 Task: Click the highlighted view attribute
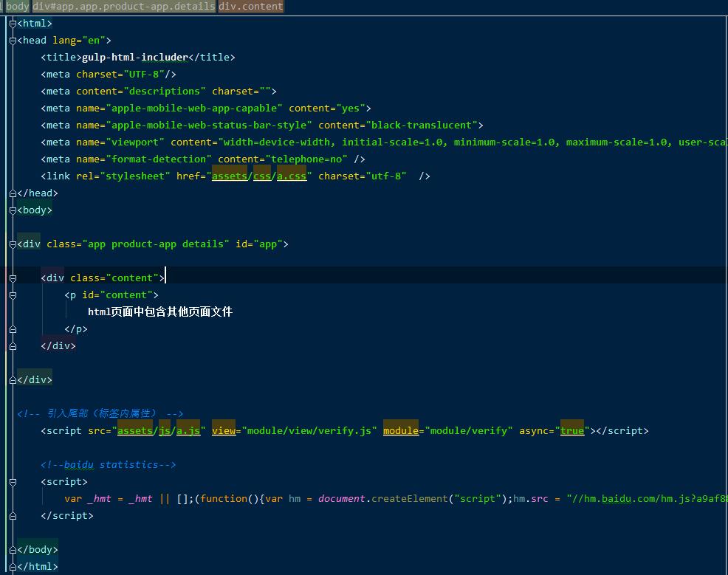[x=224, y=430]
